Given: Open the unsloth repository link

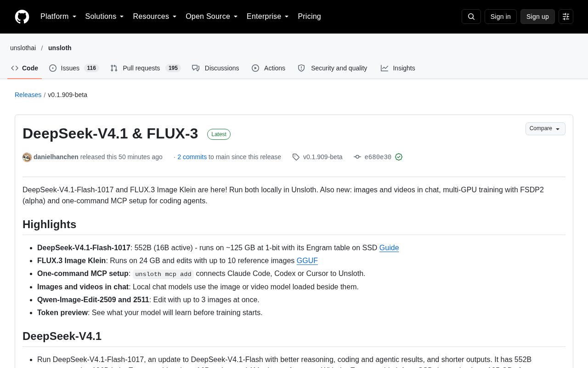Looking at the screenshot, I should click(60, 48).
